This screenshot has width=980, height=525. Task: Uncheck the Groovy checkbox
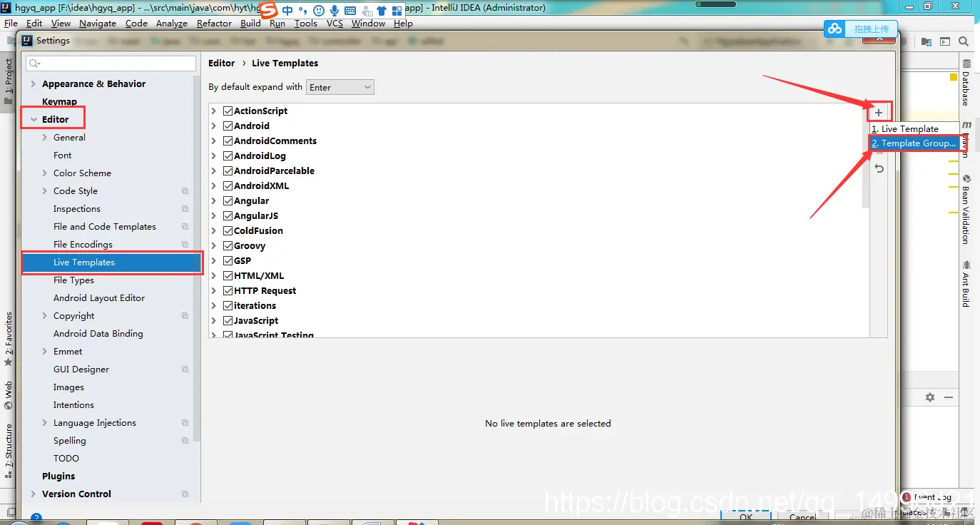click(228, 245)
